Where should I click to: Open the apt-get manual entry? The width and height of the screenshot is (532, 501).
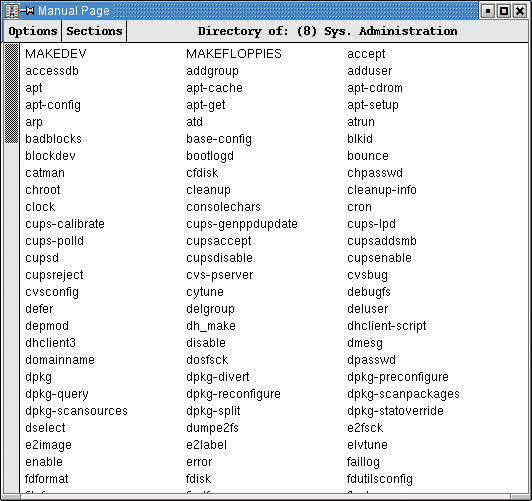click(206, 105)
